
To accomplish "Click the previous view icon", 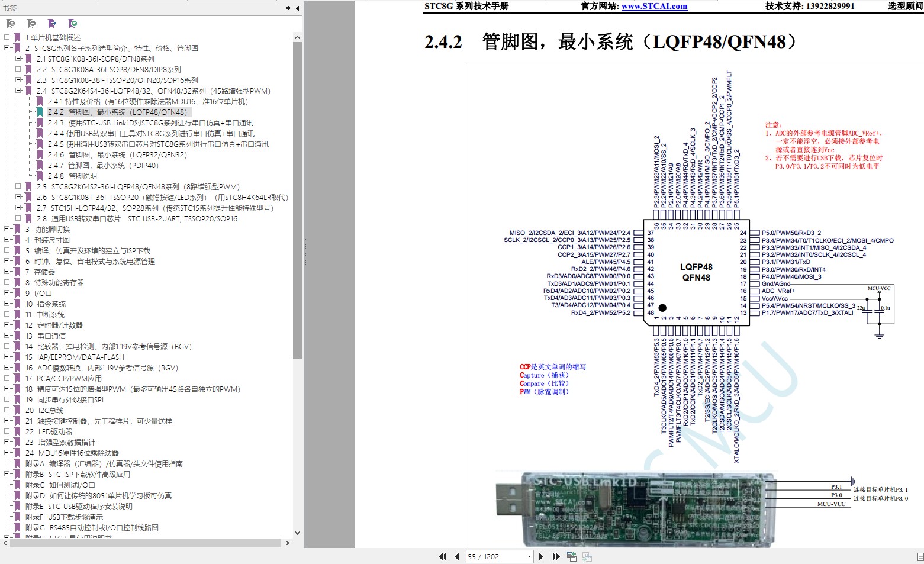I will 572,556.
